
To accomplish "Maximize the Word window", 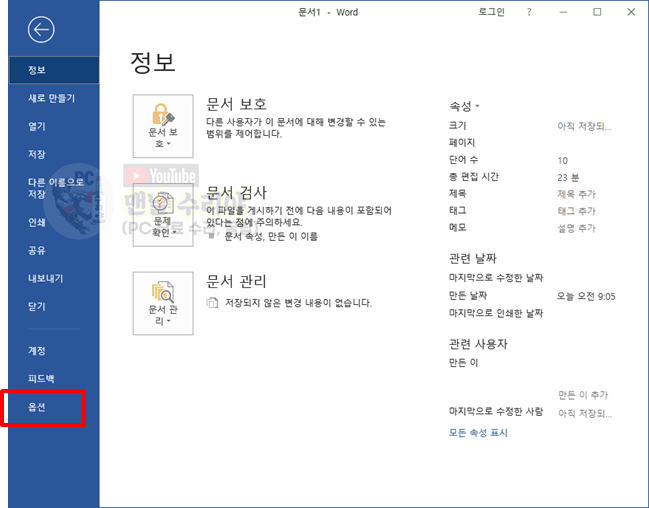I will point(597,12).
